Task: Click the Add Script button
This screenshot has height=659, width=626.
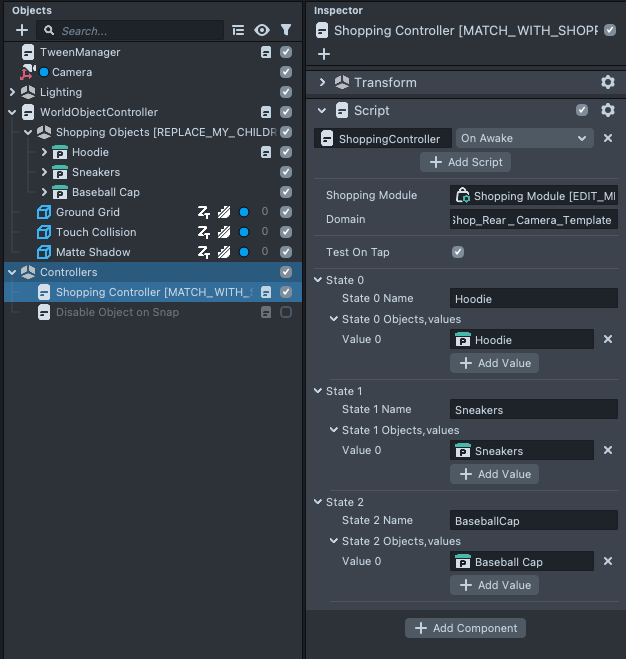Action: pyautogui.click(x=466, y=162)
